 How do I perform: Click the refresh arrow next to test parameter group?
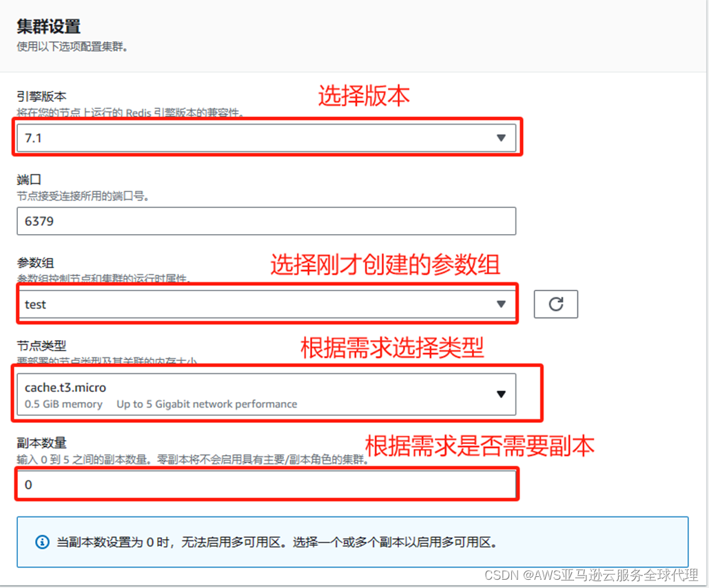coord(555,304)
